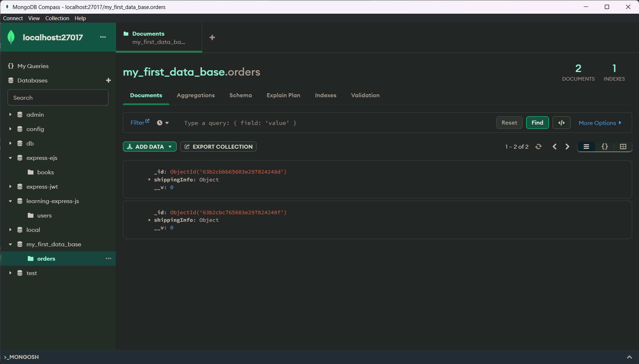Open My Queries in sidebar
This screenshot has width=639, height=364.
click(33, 66)
